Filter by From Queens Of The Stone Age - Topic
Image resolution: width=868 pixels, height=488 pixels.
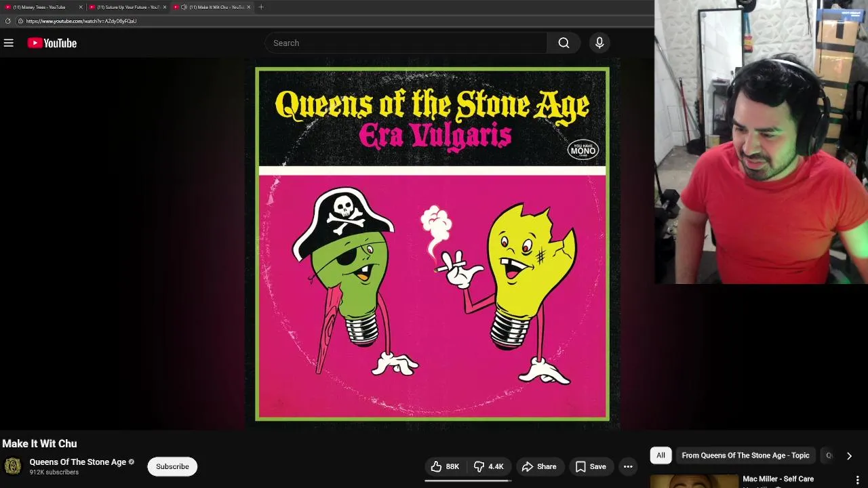(x=745, y=455)
